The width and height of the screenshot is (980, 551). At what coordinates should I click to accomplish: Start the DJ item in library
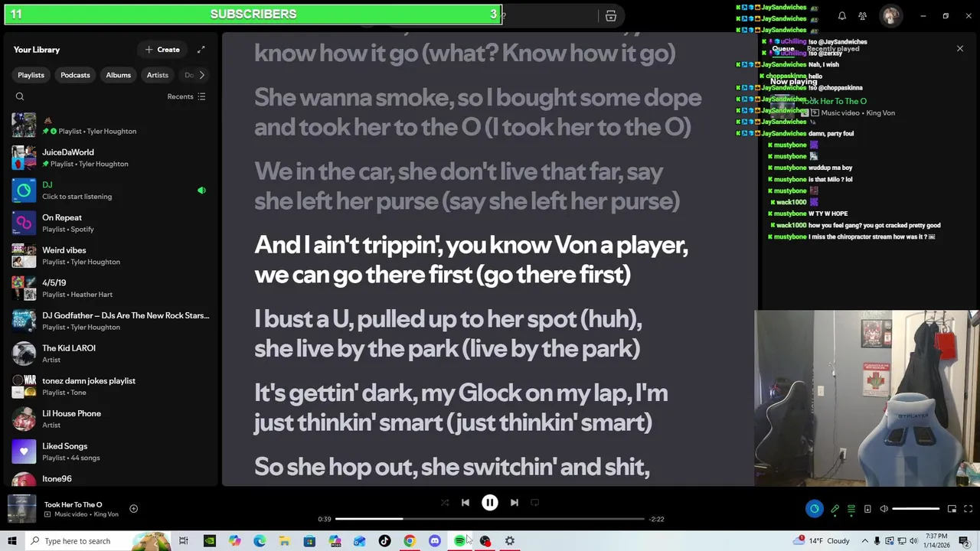point(112,191)
